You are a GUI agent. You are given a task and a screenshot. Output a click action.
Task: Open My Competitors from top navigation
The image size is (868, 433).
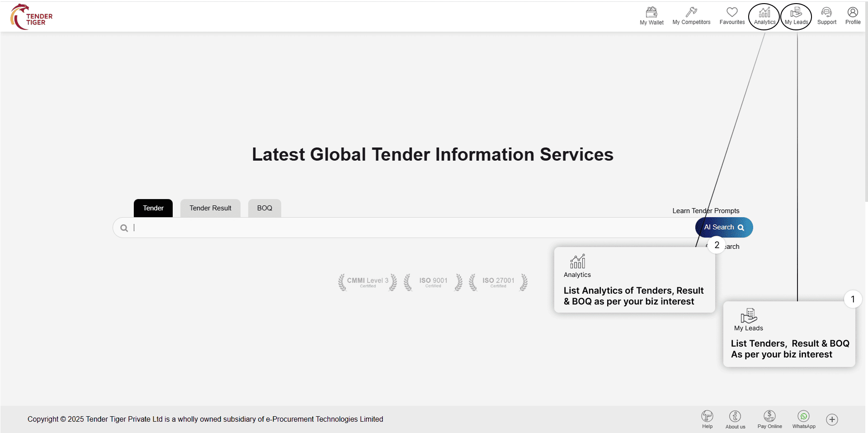(x=691, y=16)
